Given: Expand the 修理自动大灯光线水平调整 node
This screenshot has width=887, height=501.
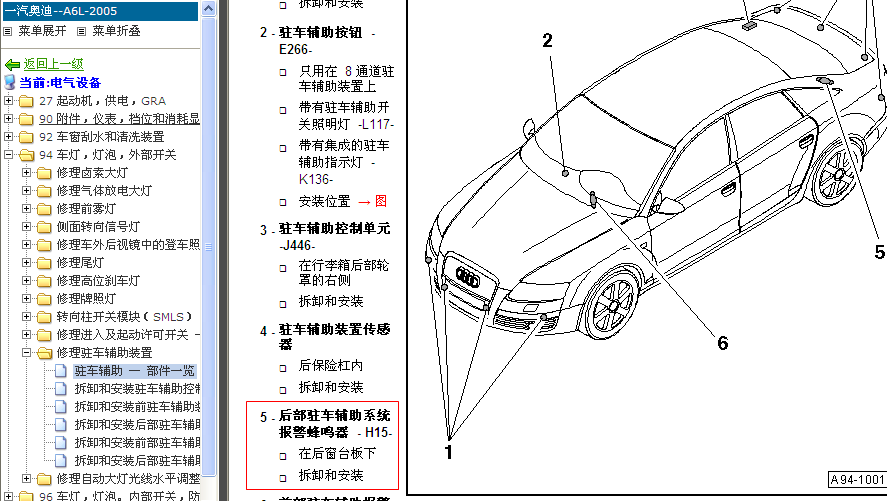Looking at the screenshot, I should click(x=27, y=478).
